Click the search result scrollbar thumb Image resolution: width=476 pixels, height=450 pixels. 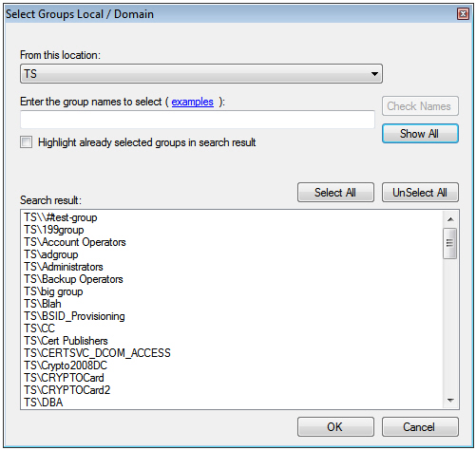pos(450,243)
